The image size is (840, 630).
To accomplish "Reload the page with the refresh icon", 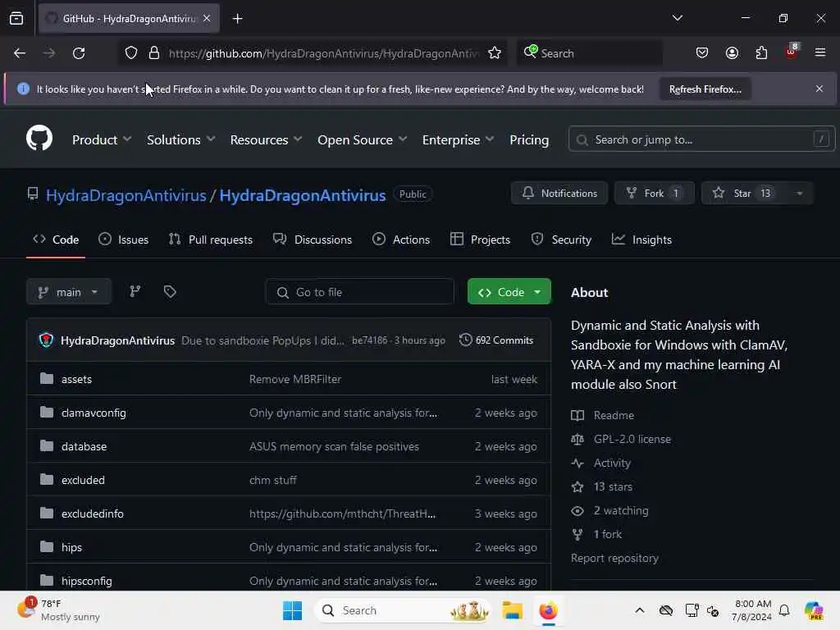I will tap(79, 53).
